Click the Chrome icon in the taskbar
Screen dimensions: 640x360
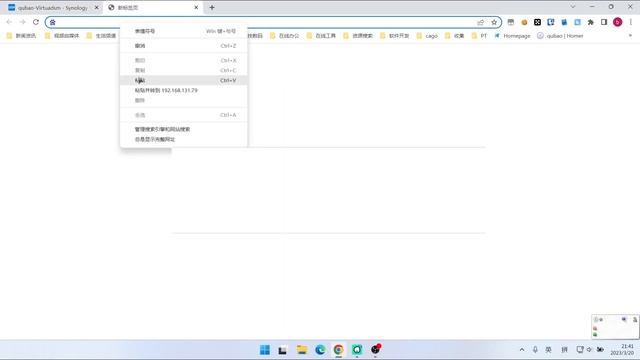pos(338,350)
